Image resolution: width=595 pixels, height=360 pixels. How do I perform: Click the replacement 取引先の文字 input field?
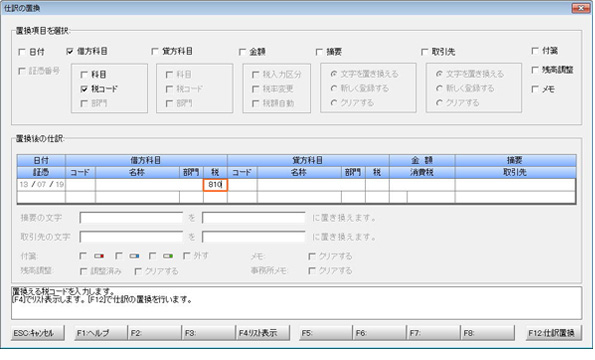click(253, 237)
